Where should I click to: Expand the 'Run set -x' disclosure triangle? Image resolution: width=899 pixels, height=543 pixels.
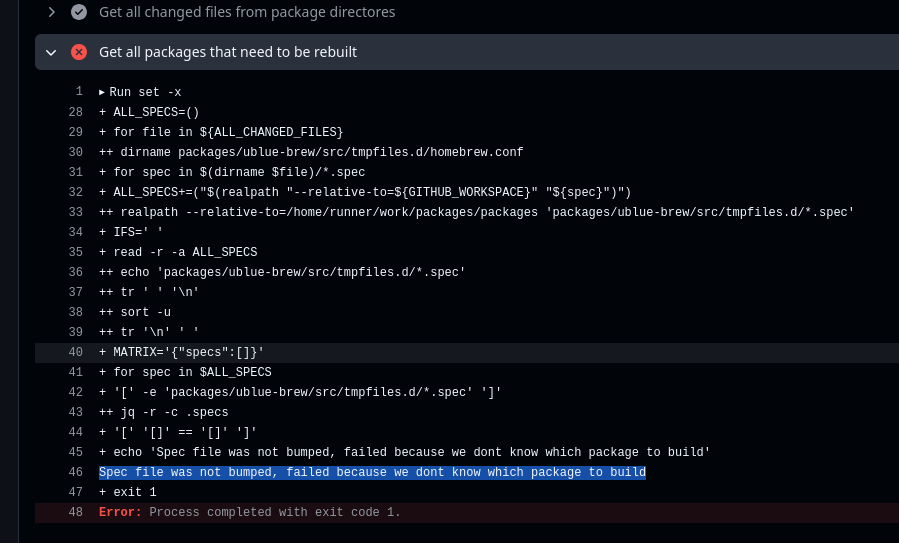click(102, 92)
